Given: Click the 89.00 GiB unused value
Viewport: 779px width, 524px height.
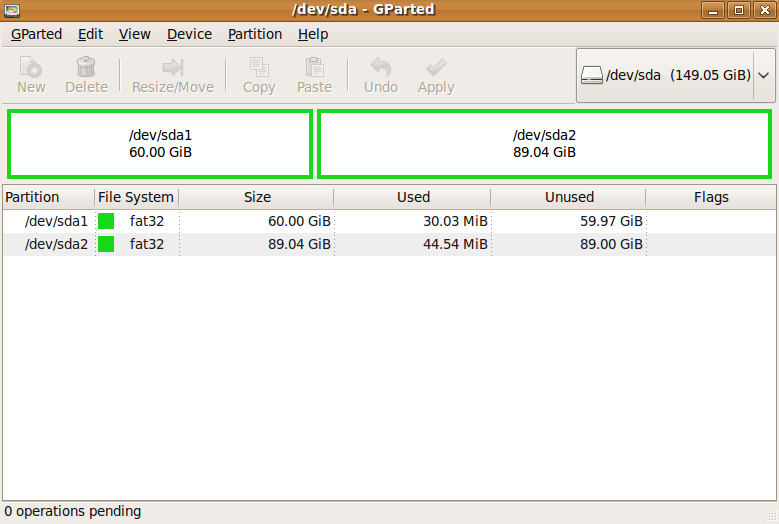Looking at the screenshot, I should [611, 244].
